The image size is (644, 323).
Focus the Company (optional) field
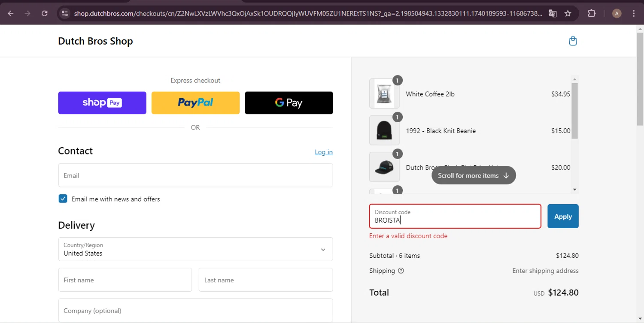click(195, 311)
